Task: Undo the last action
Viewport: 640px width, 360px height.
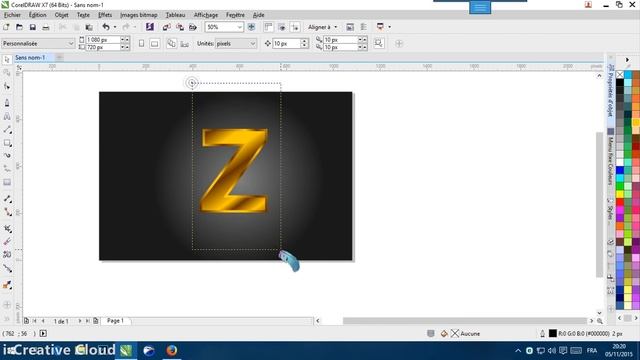Action: 106,27
